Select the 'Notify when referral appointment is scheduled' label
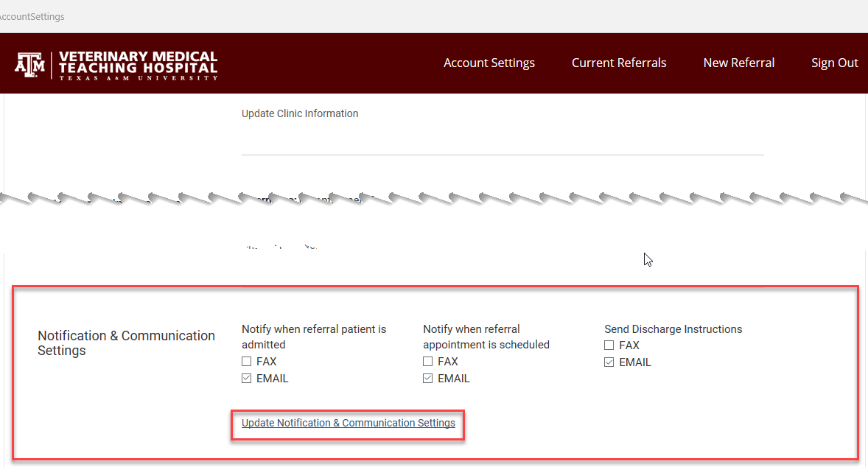 [486, 337]
